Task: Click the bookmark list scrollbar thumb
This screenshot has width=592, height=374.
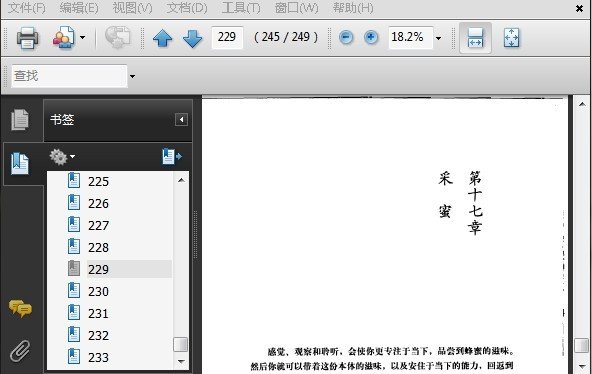Action: [180, 345]
